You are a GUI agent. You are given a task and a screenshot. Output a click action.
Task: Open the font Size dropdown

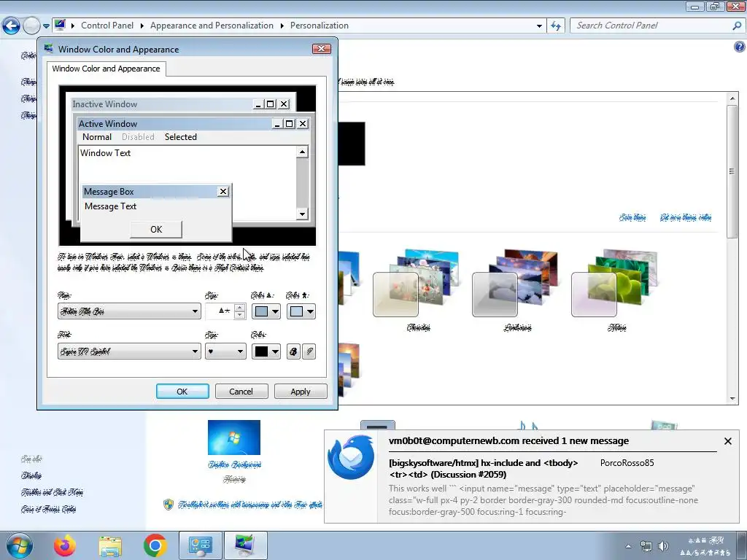[225, 351]
